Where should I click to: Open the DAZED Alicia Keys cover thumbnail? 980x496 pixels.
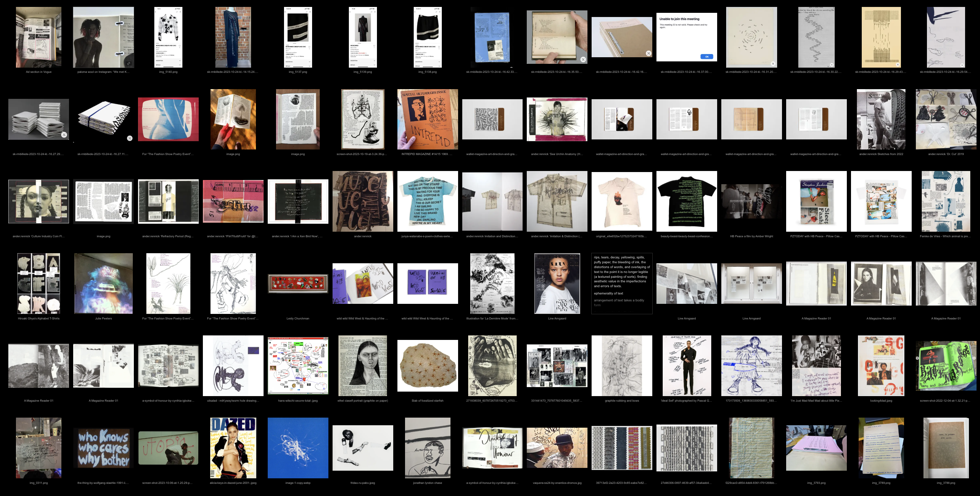pos(233,448)
